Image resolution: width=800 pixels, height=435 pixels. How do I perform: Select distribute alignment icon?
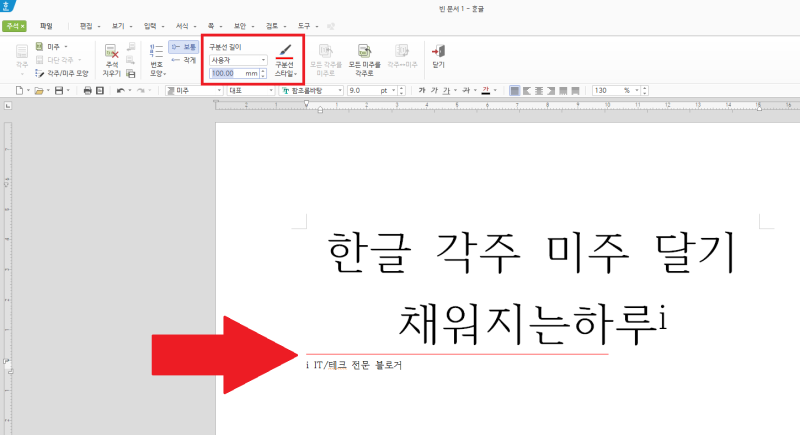point(563,91)
